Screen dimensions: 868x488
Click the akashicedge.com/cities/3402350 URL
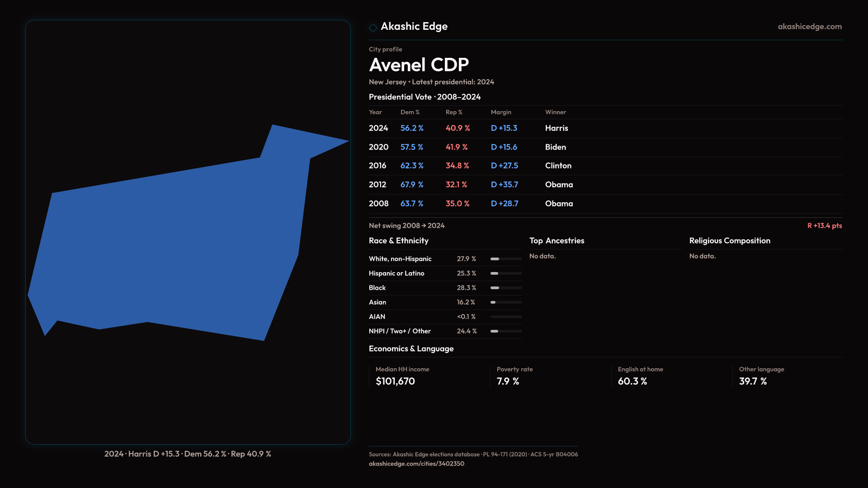pyautogui.click(x=416, y=464)
